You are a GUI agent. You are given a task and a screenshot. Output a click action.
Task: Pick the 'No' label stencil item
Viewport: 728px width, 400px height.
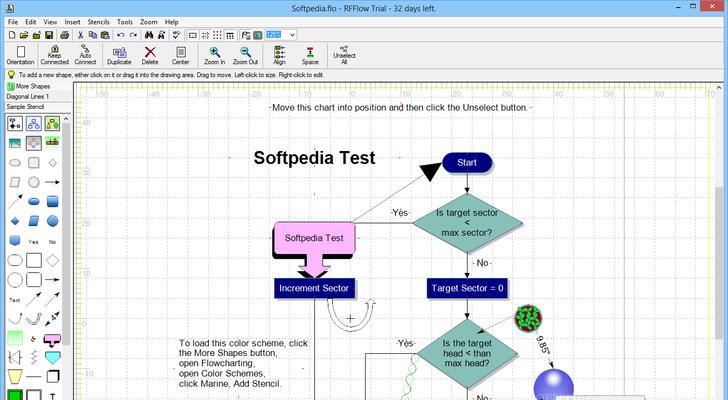[x=52, y=242]
